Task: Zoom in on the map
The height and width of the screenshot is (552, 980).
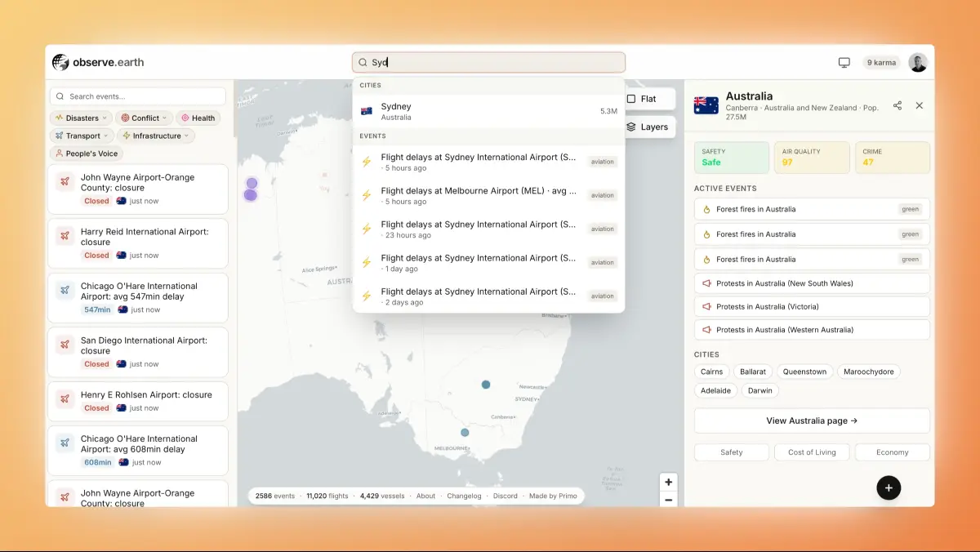Action: pyautogui.click(x=668, y=483)
